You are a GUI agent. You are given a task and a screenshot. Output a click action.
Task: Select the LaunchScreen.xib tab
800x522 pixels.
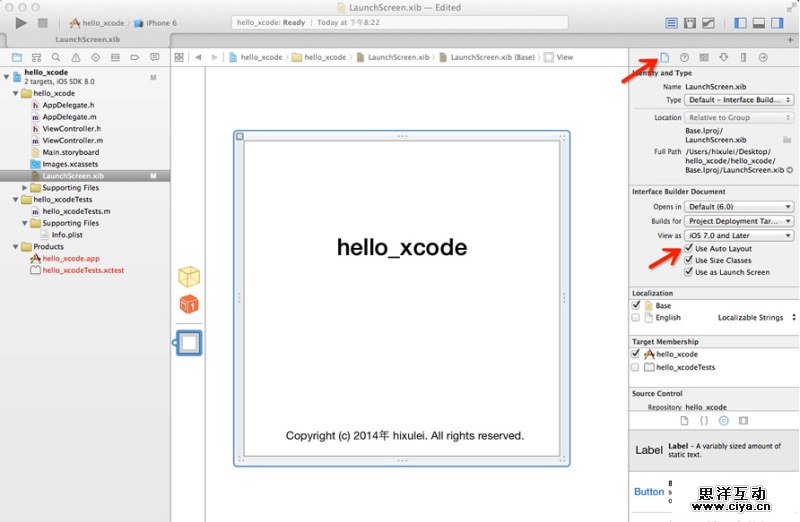87,39
